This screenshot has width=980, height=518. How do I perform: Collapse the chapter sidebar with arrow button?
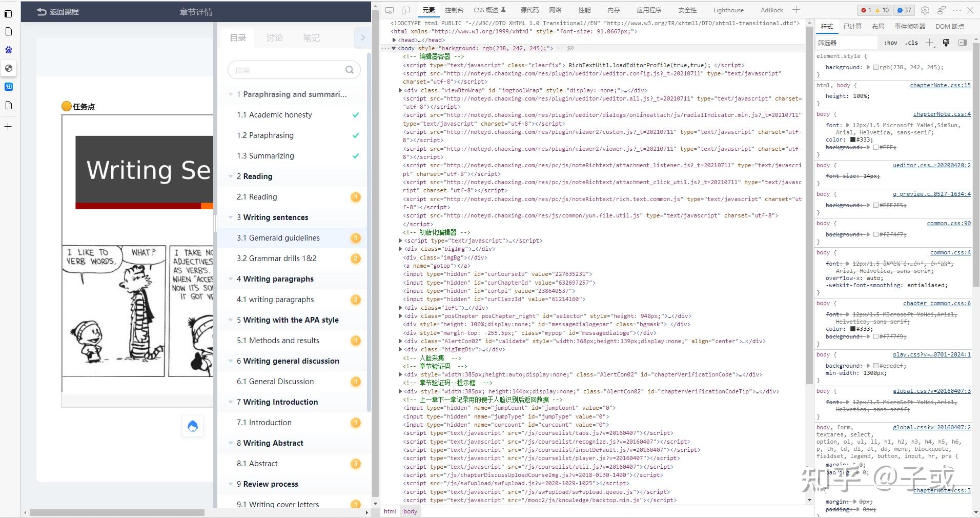point(362,37)
